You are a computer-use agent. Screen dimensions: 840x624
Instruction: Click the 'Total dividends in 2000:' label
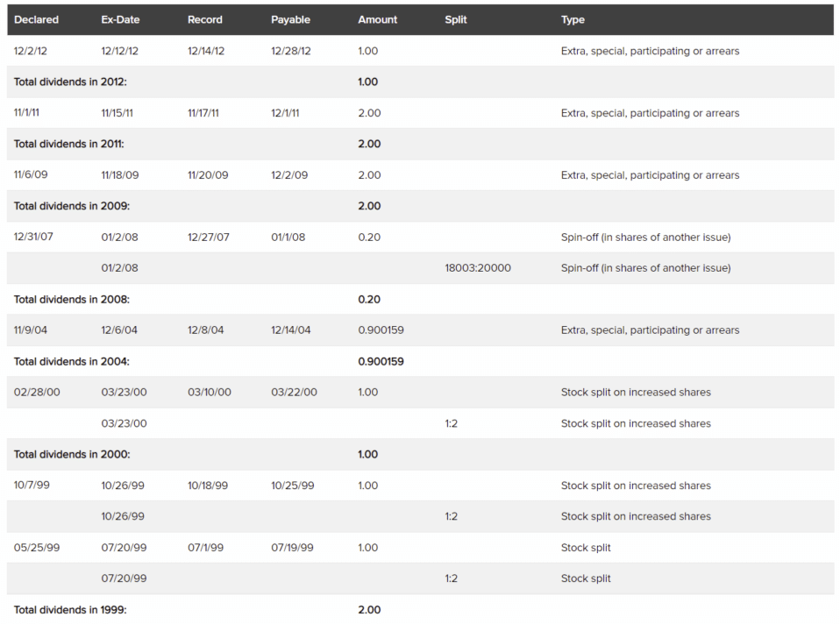point(69,455)
